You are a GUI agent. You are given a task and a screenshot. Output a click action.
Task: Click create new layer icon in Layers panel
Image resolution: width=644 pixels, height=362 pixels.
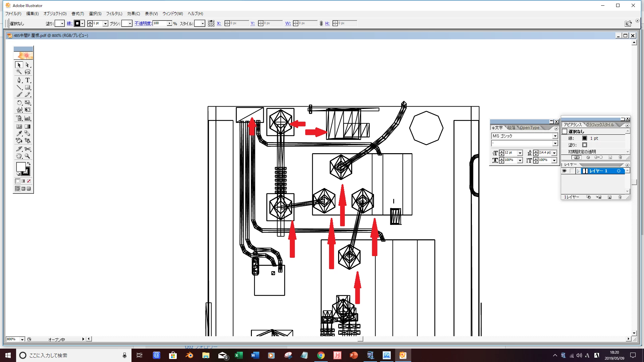(609, 197)
